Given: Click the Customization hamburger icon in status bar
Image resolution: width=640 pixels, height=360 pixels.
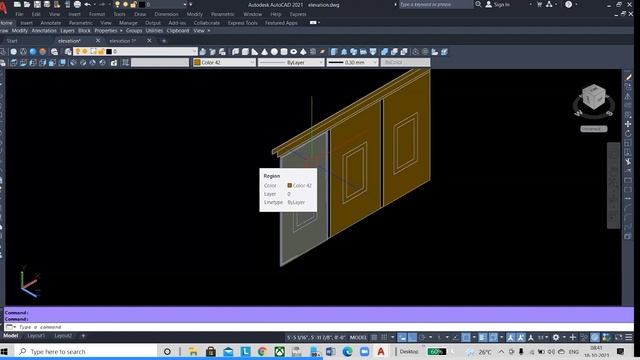Looking at the screenshot, I should click(629, 338).
